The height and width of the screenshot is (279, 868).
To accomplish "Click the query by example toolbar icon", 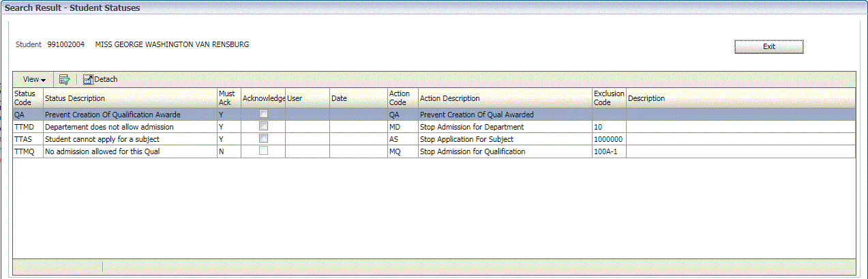I will (65, 79).
